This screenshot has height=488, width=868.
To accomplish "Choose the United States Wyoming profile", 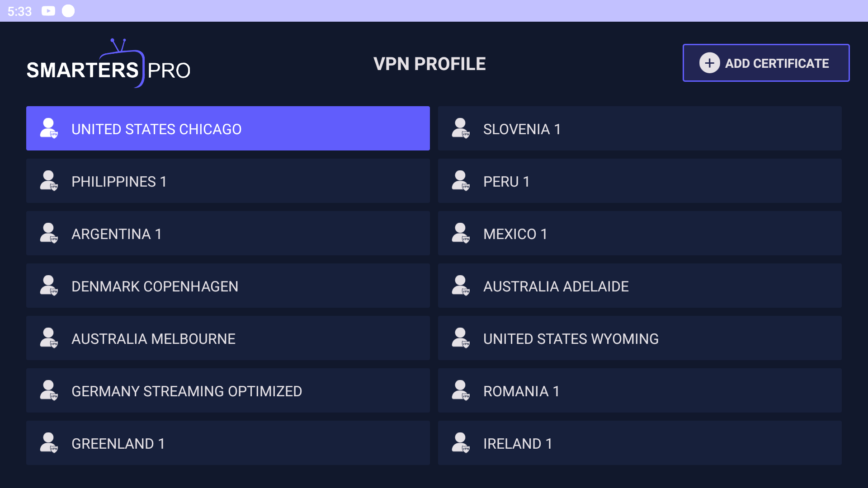I will [640, 338].
